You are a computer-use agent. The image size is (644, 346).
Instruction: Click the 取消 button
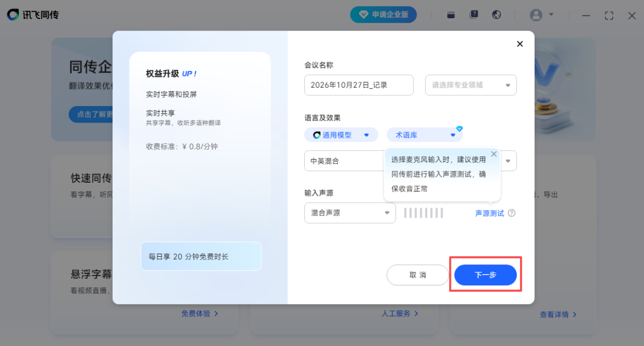(418, 275)
